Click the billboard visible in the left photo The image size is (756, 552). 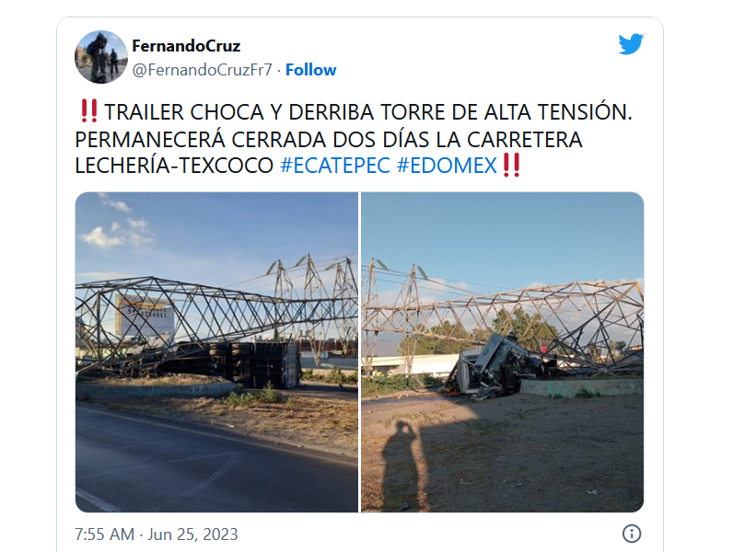point(144,316)
